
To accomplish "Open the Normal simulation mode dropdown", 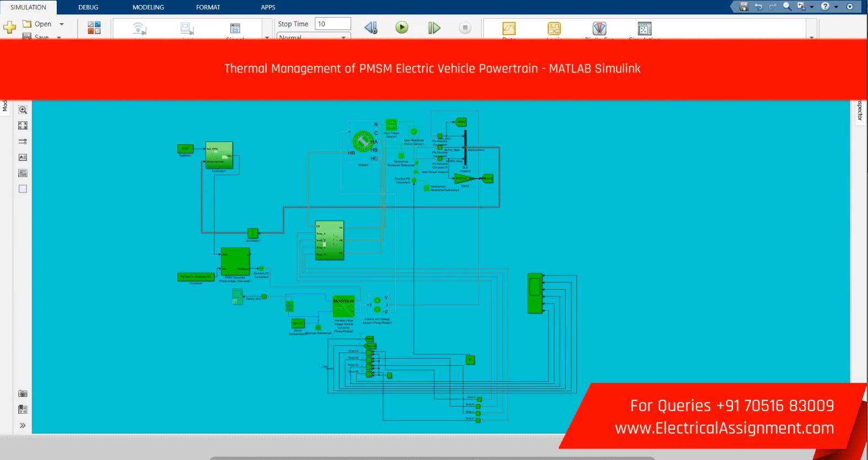I will pyautogui.click(x=313, y=37).
